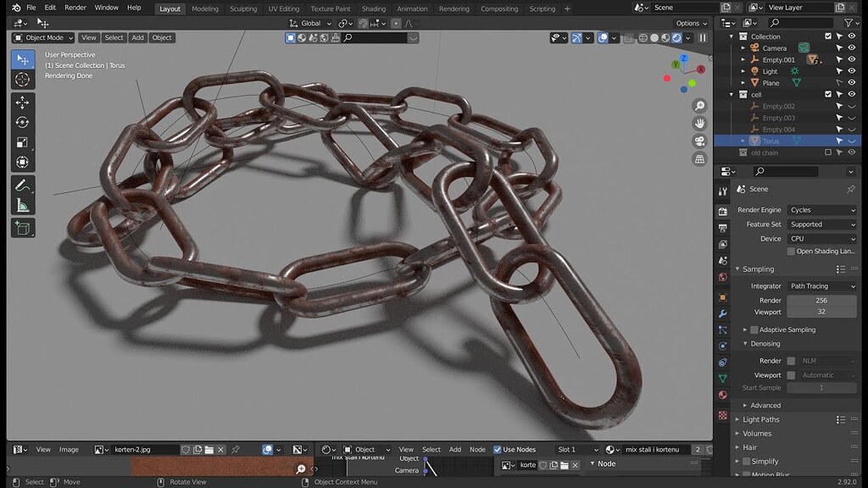Activate the Cursor tool
The height and width of the screenshot is (488, 868).
(23, 80)
